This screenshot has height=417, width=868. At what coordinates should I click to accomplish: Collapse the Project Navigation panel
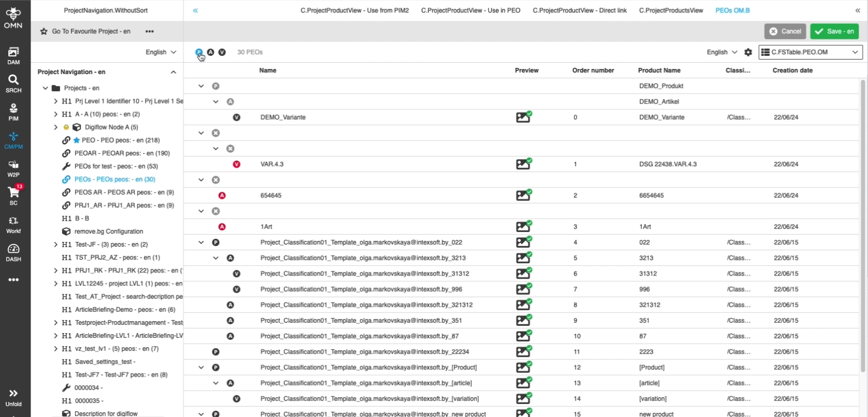[x=173, y=72]
